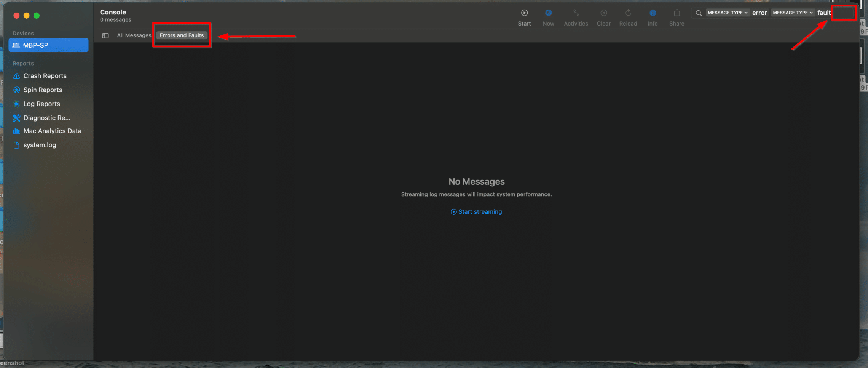Click inside the search input field
This screenshot has height=368, width=868.
844,12
